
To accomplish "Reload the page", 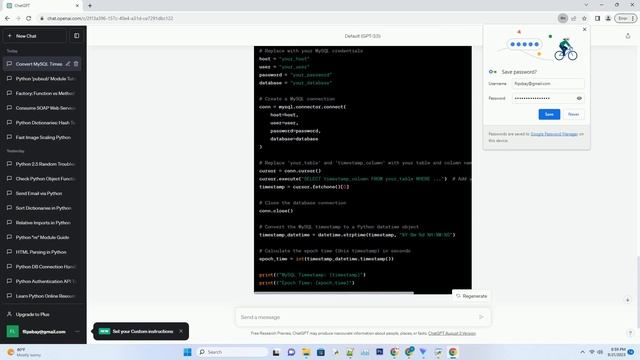I will click(x=29, y=18).
